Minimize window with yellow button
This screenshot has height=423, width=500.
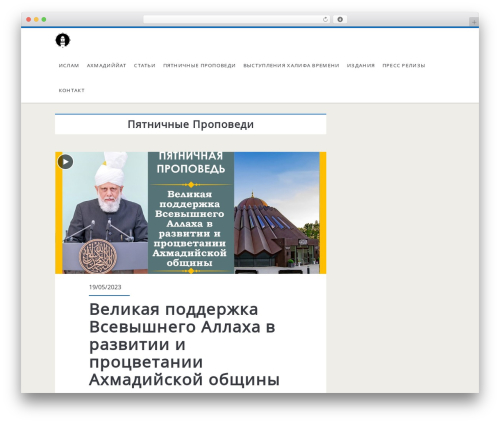(36, 19)
